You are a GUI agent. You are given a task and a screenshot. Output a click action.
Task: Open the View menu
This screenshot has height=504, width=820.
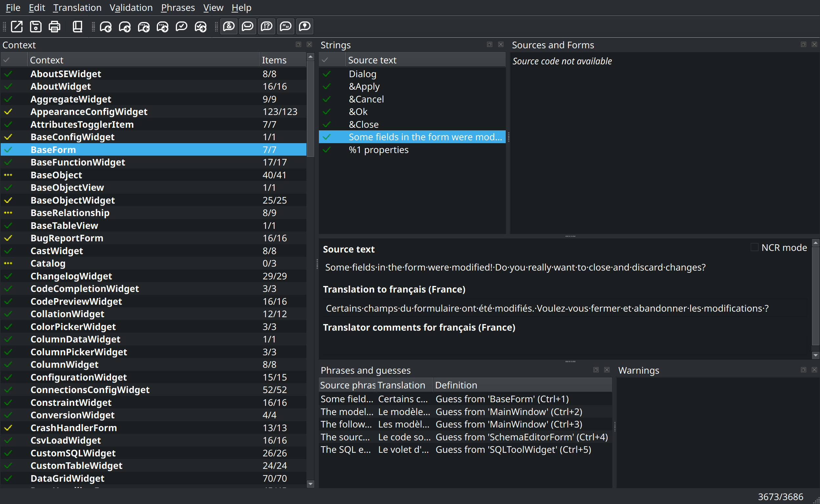(x=213, y=7)
